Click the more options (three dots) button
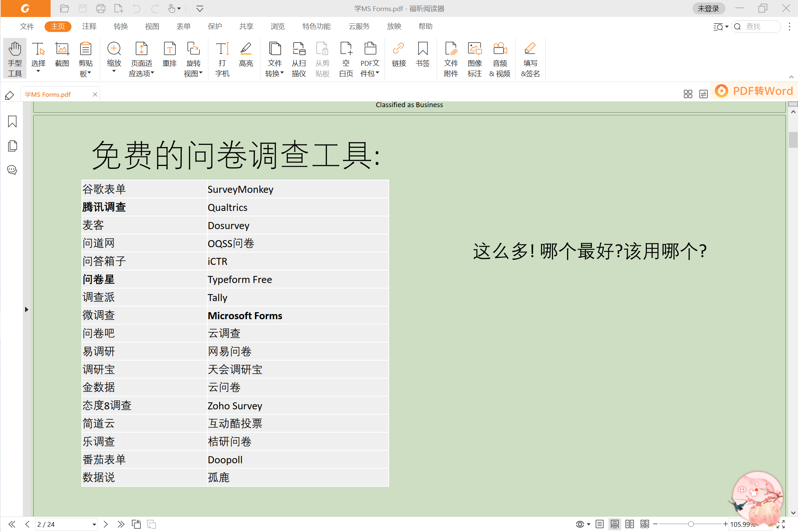Image resolution: width=798 pixels, height=532 pixels. tap(790, 27)
